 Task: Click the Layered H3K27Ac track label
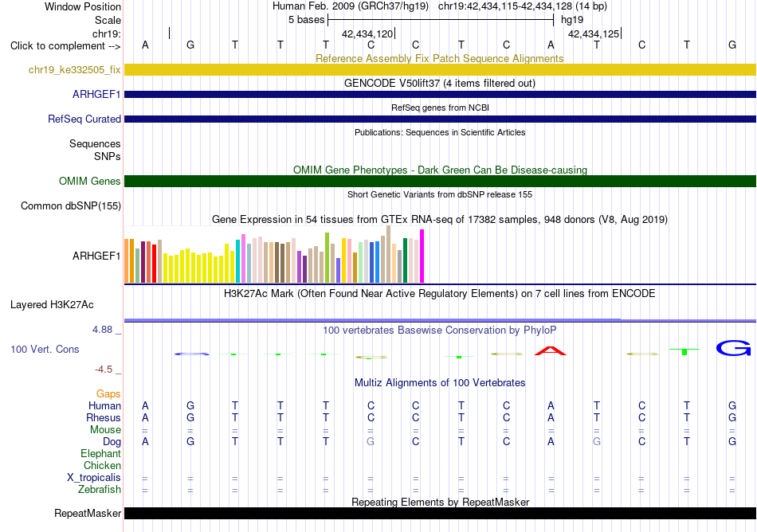52,305
